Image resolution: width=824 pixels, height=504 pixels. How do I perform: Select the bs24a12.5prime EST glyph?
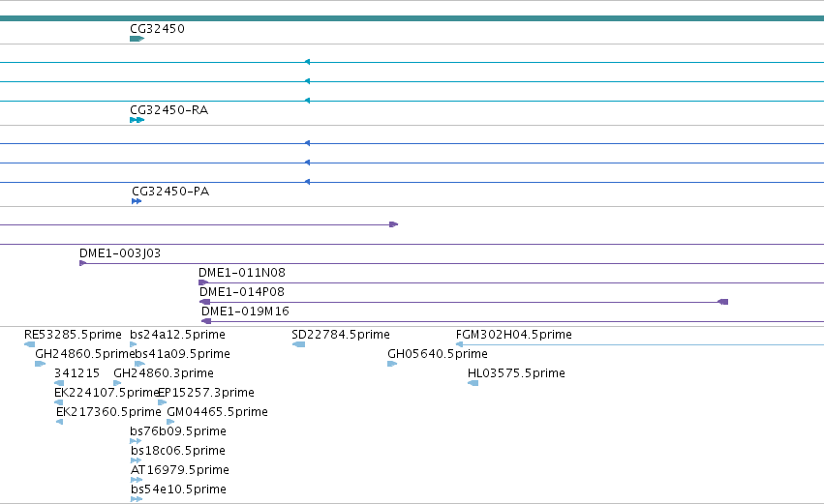point(134,344)
